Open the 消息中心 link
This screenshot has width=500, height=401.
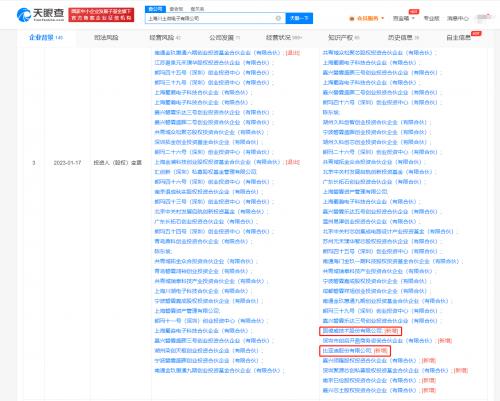(x=458, y=18)
